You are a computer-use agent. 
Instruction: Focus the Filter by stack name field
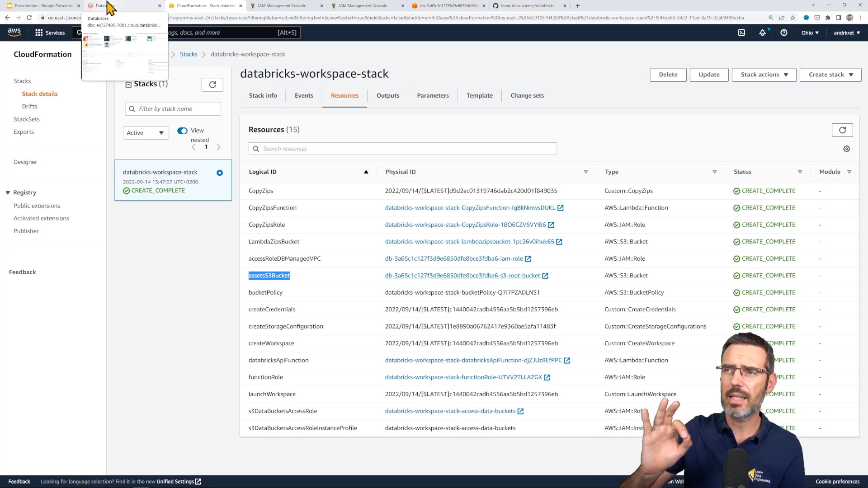pyautogui.click(x=173, y=109)
